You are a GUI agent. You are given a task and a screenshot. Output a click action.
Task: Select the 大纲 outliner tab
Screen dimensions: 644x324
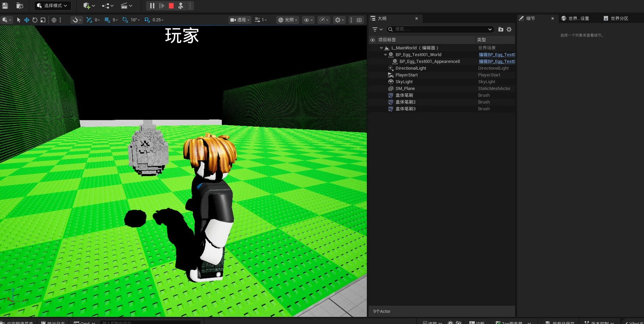click(382, 19)
